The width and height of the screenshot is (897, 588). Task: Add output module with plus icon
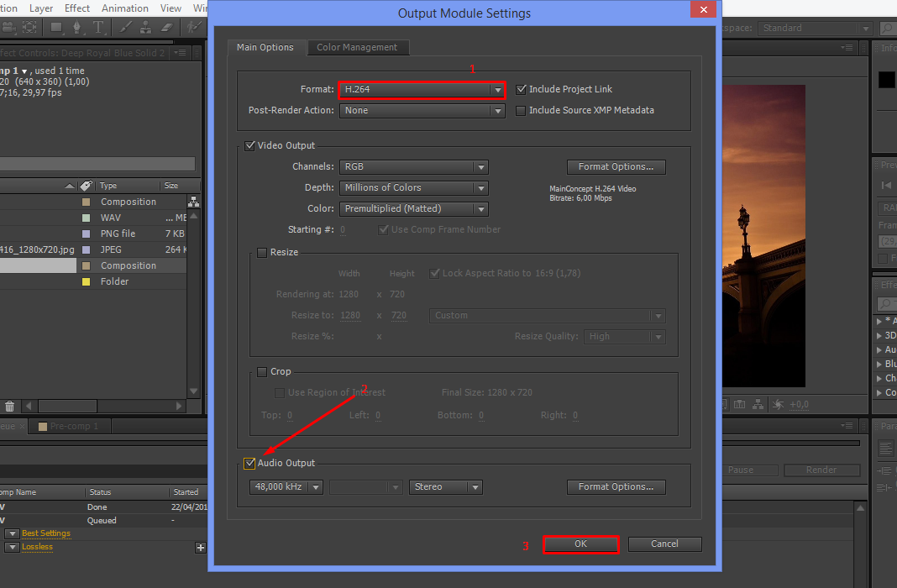[x=200, y=548]
